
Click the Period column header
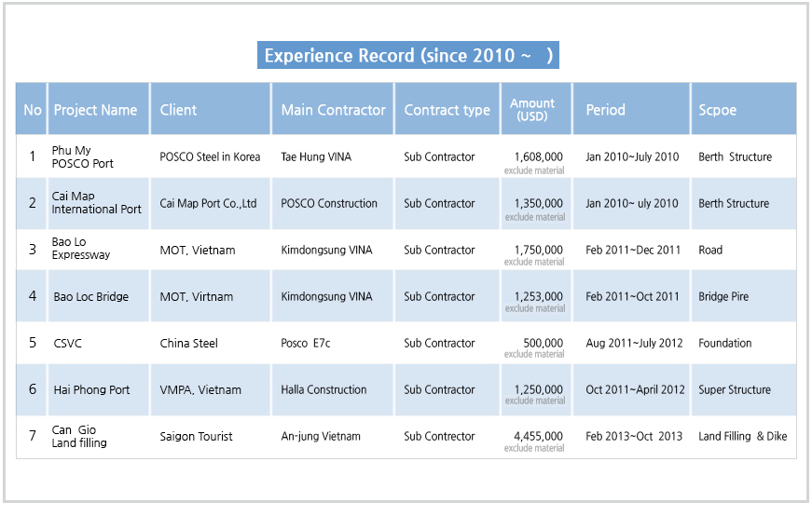coord(631,109)
